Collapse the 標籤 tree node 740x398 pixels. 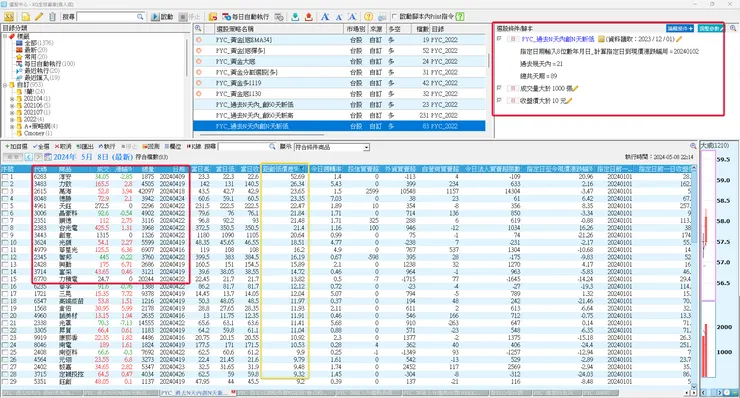5,36
